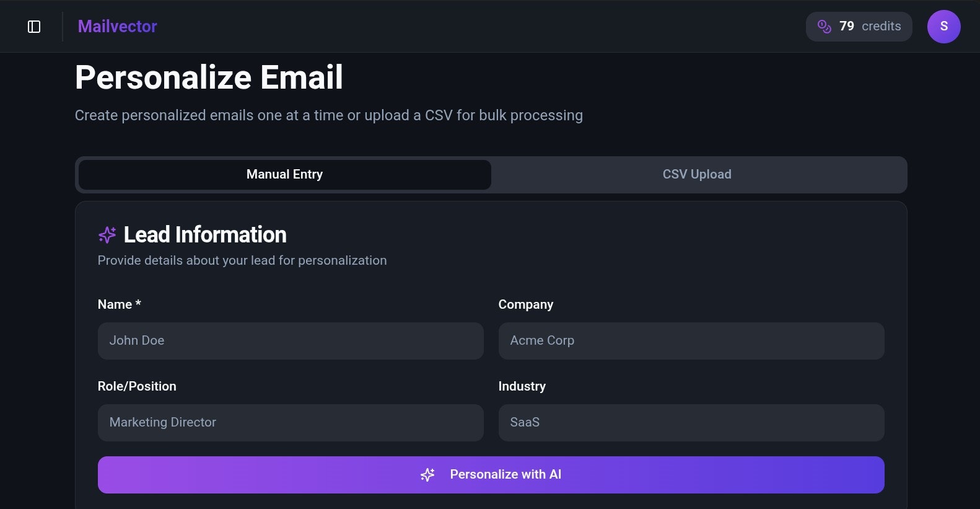Click the Company label
Viewport: 980px width, 509px height.
tap(526, 304)
